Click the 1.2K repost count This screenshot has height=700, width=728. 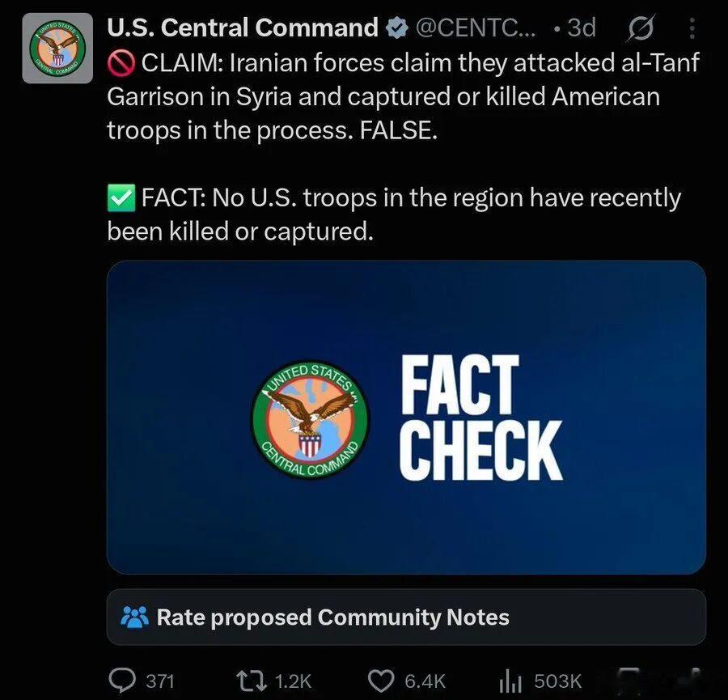pos(293,681)
